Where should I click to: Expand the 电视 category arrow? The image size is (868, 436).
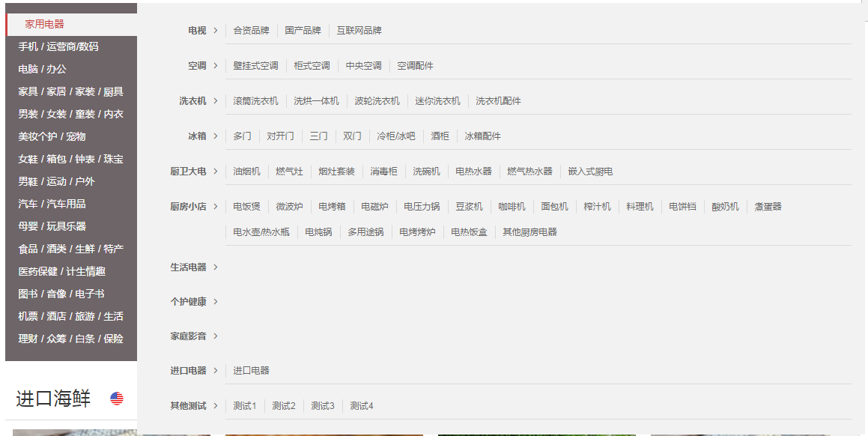pos(216,31)
